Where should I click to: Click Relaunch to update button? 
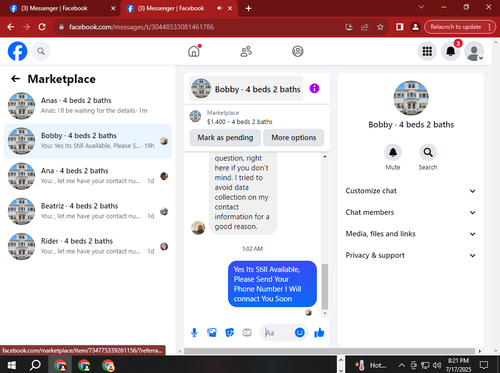pos(455,27)
